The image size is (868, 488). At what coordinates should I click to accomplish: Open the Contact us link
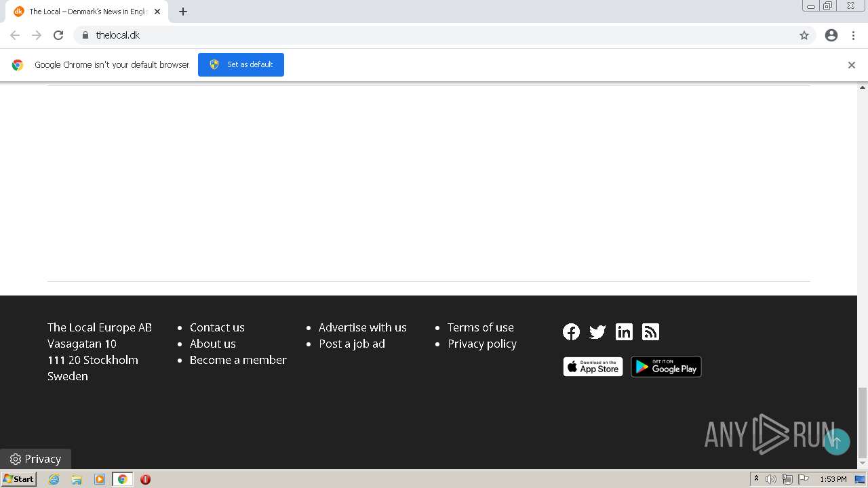217,327
